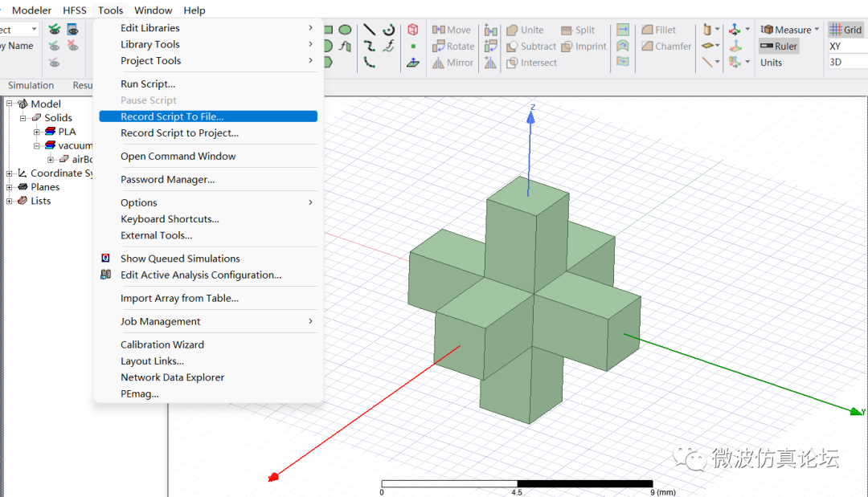Expand the PLA material node
This screenshot has width=868, height=497.
coord(37,132)
